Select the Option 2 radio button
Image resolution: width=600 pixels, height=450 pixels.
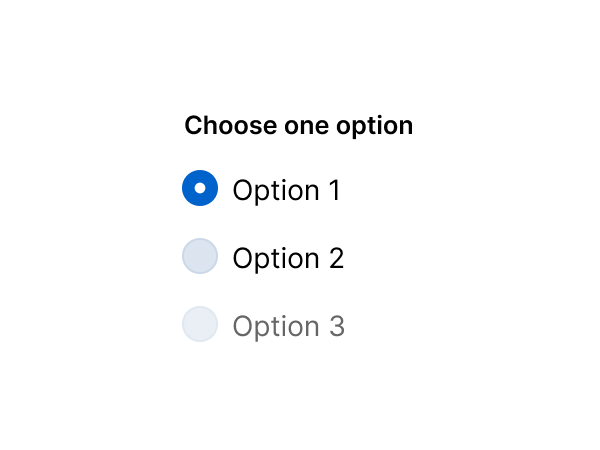pos(200,256)
